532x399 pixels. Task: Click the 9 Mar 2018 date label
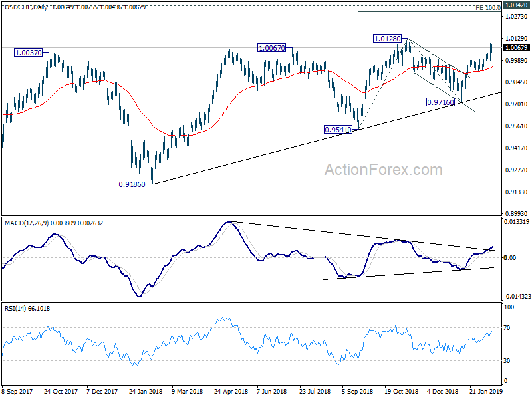(x=188, y=391)
